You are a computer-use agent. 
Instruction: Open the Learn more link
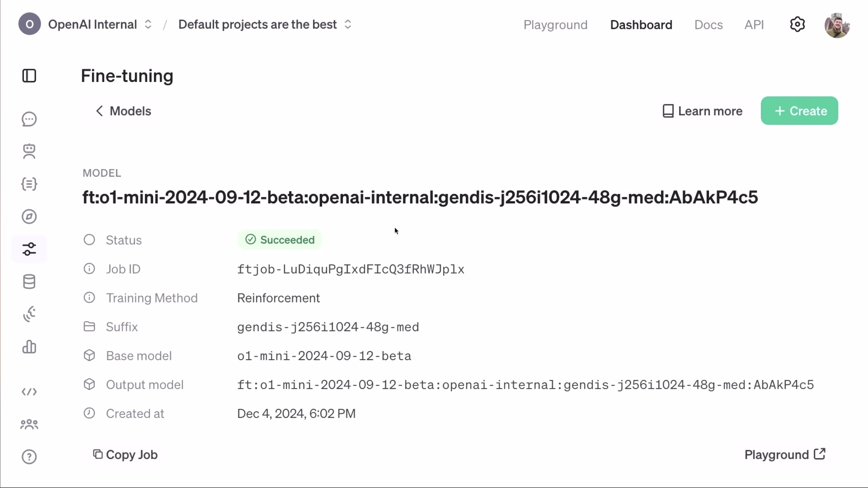pos(703,111)
